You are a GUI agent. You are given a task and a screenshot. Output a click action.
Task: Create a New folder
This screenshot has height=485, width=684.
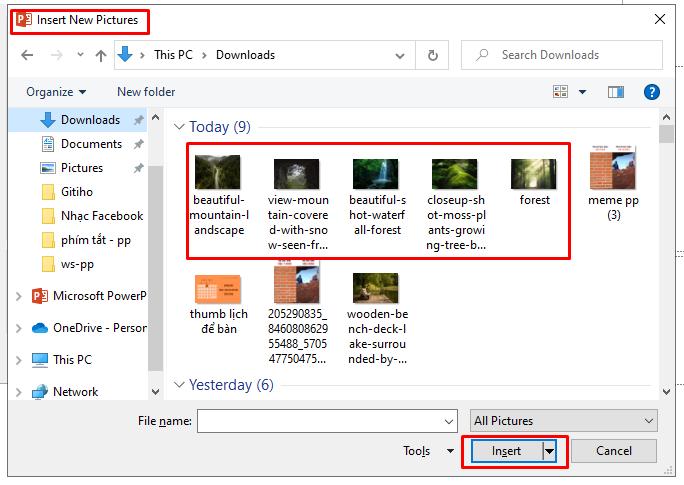(x=146, y=92)
